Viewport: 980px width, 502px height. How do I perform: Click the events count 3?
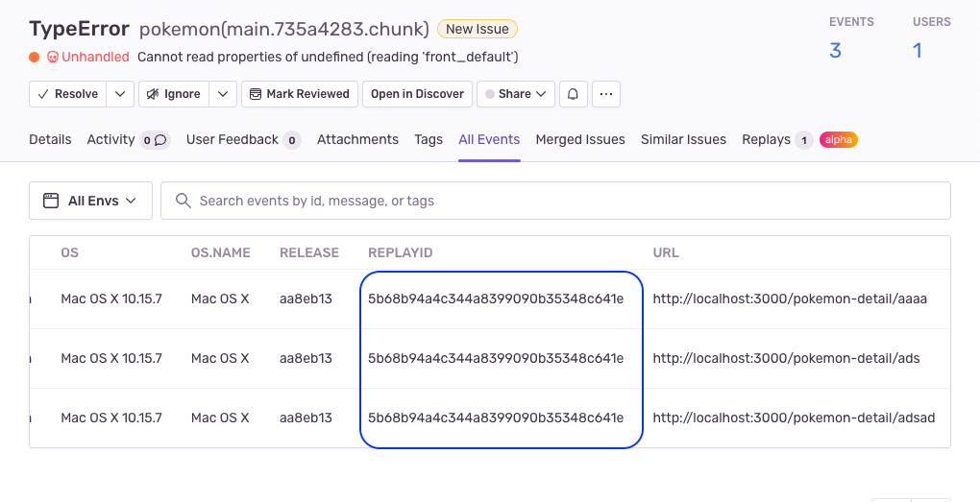(x=835, y=51)
